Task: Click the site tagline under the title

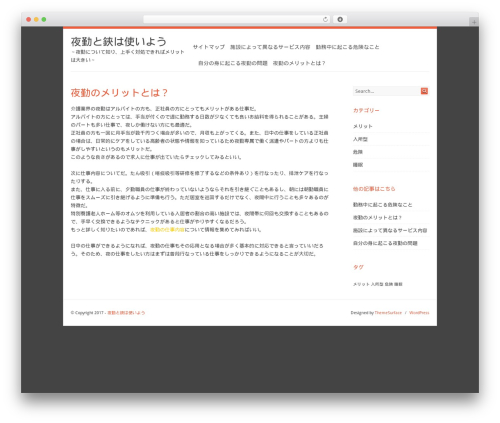Action: click(x=127, y=56)
